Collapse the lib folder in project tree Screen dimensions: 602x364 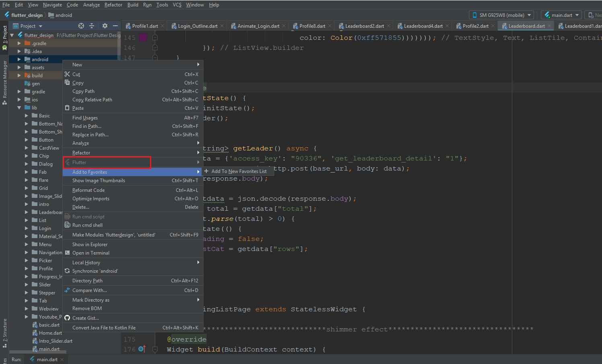pos(19,108)
